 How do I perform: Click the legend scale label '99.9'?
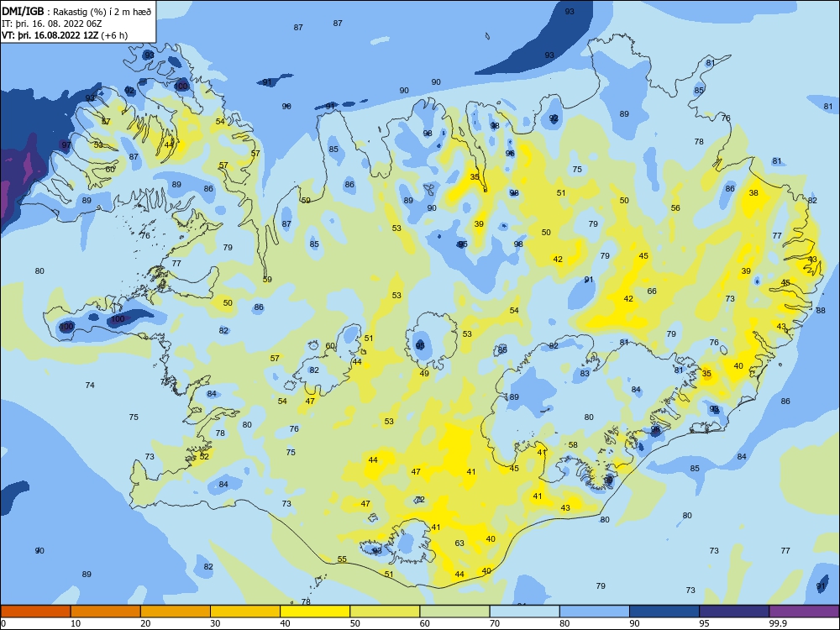click(x=777, y=623)
